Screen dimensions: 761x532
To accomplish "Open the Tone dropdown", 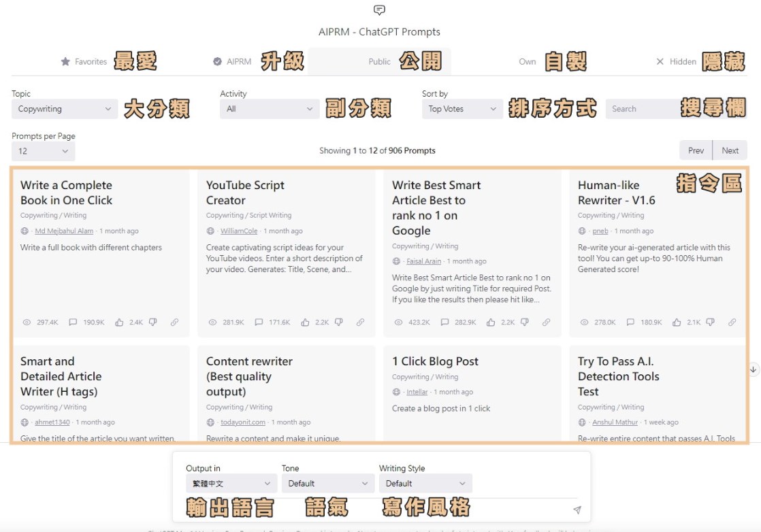I will point(327,484).
